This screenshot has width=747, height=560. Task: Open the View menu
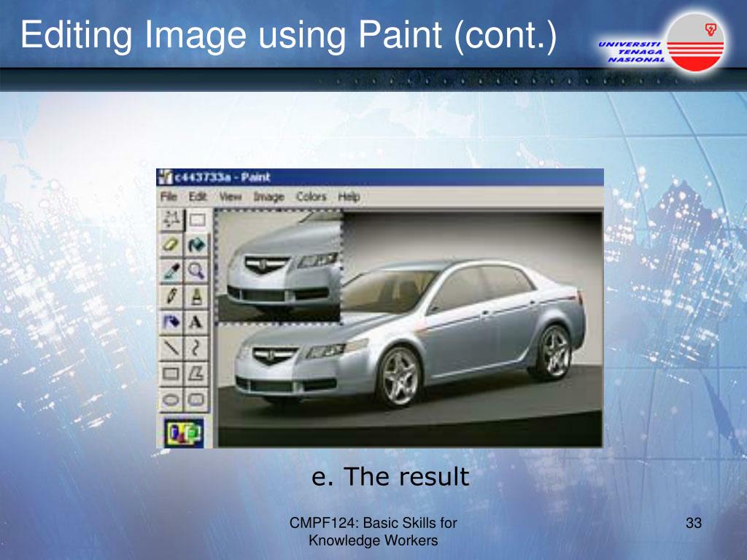[x=231, y=197]
